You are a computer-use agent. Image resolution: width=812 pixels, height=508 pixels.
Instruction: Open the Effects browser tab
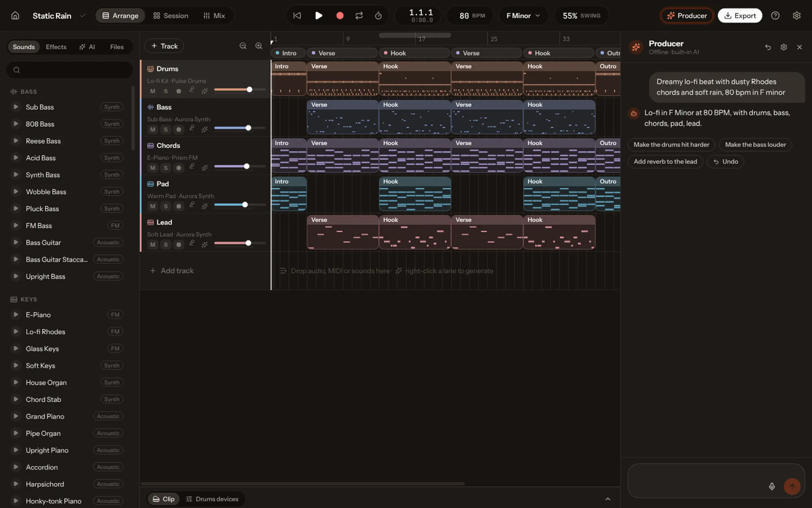click(56, 47)
